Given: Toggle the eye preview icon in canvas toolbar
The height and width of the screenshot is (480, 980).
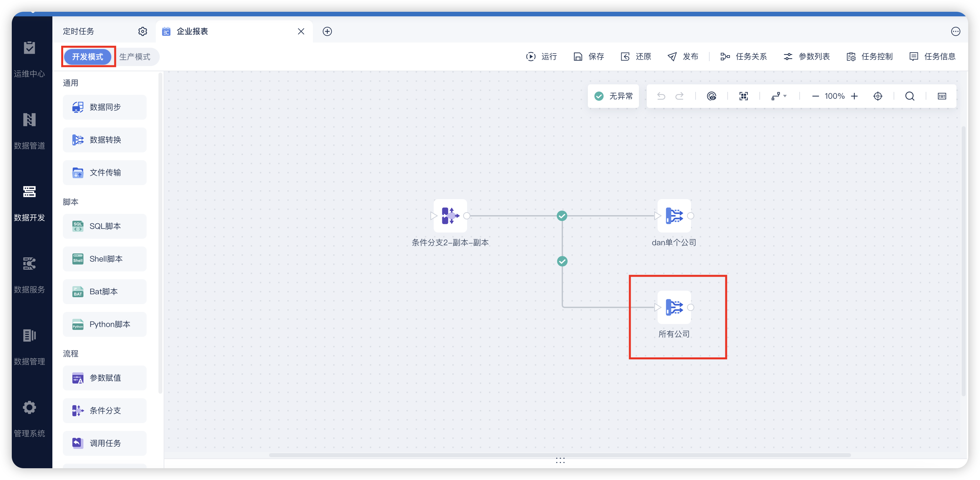Looking at the screenshot, I should pyautogui.click(x=711, y=96).
